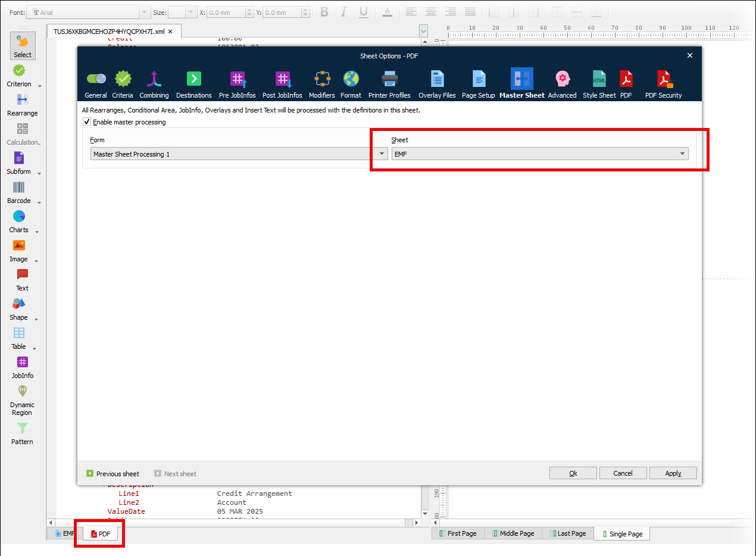Open the Format options tab

pos(351,84)
